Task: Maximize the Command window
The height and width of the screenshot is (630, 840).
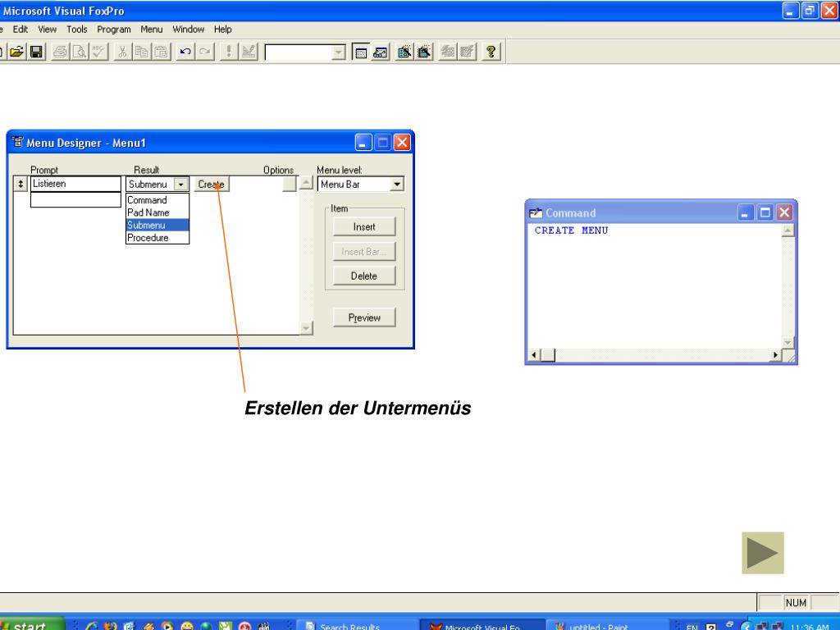Action: click(765, 213)
